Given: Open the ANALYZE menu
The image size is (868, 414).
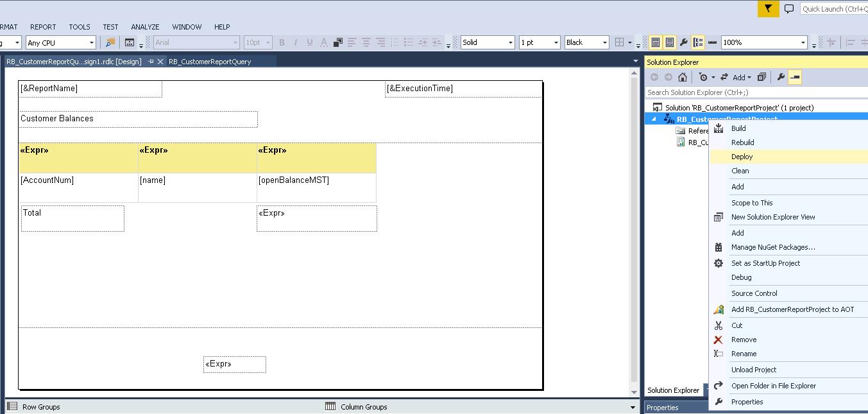Looking at the screenshot, I should [144, 27].
